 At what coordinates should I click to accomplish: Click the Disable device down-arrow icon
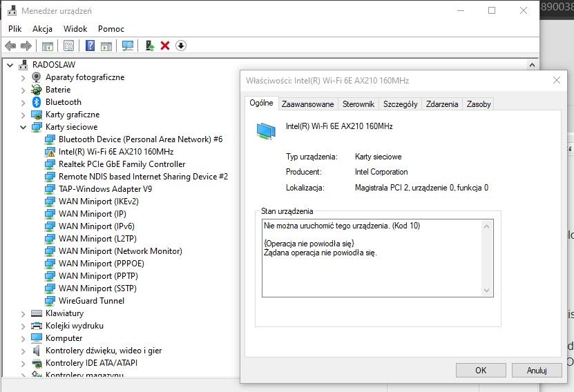pyautogui.click(x=181, y=46)
